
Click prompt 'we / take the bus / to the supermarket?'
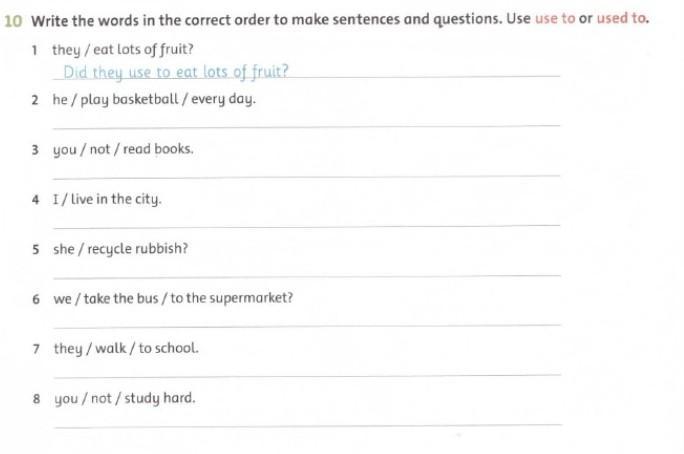point(173,298)
